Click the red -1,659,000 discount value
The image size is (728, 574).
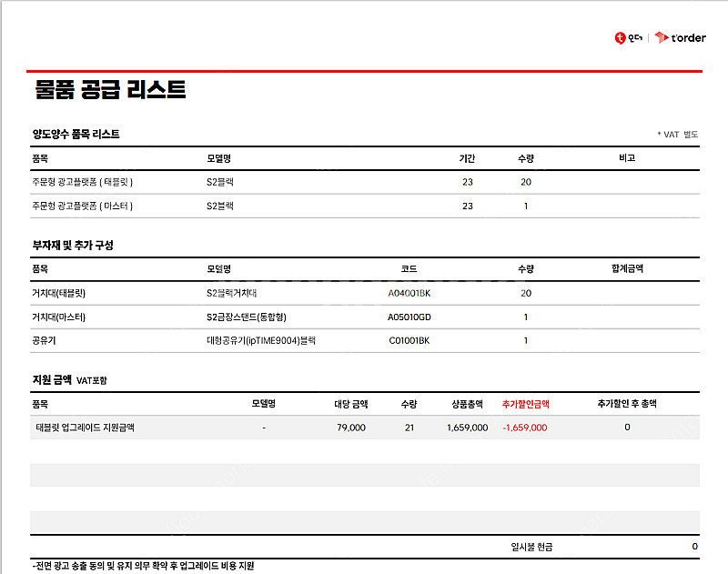[524, 428]
